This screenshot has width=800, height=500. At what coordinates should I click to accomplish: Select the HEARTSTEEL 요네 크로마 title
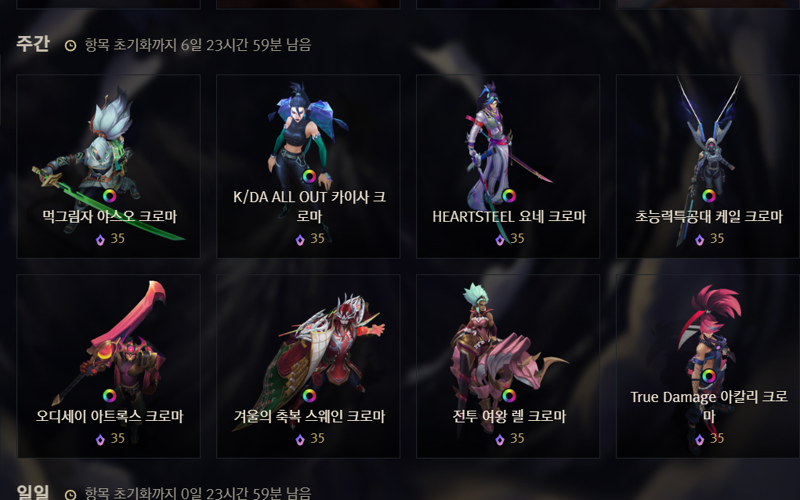click(509, 216)
